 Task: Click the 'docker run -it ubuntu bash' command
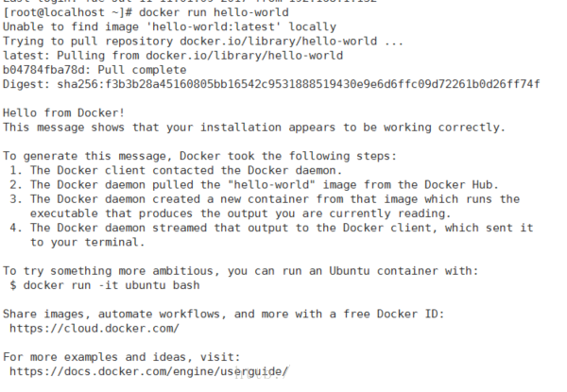[112, 285]
